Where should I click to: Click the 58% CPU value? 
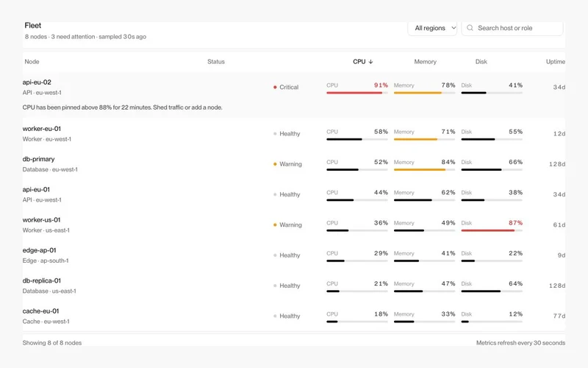click(x=381, y=132)
